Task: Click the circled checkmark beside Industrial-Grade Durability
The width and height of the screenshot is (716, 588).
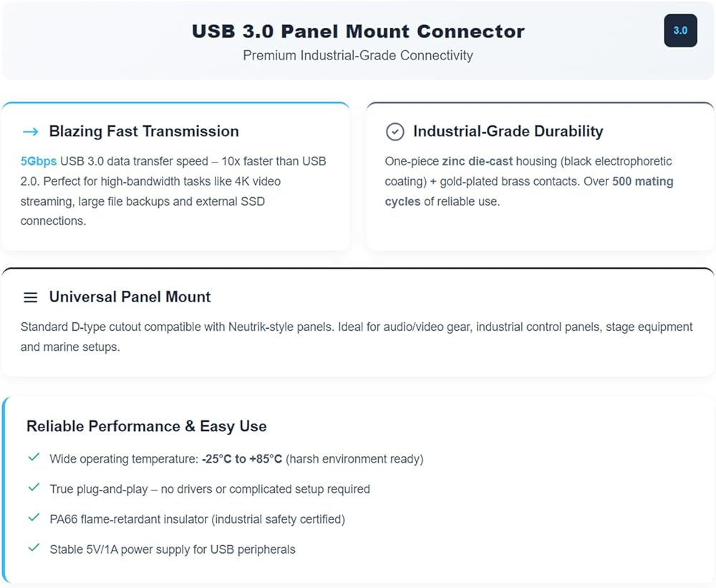Action: click(x=395, y=132)
